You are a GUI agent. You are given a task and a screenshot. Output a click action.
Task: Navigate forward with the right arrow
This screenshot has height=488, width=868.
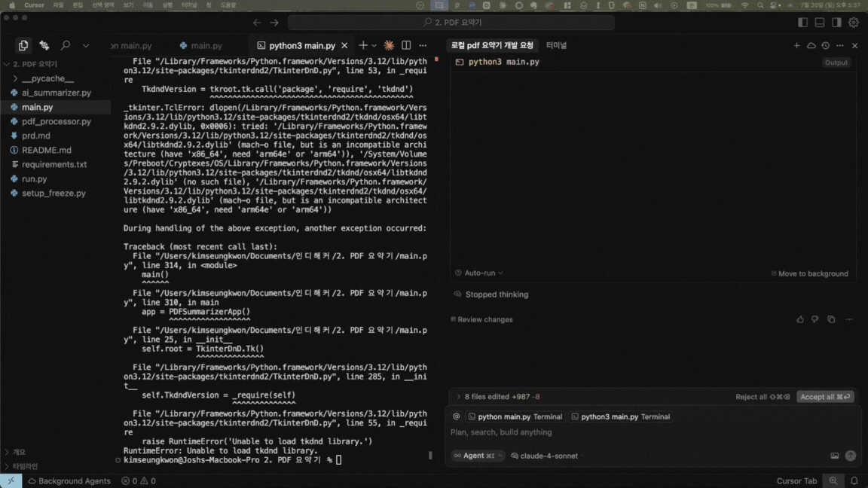pos(274,23)
